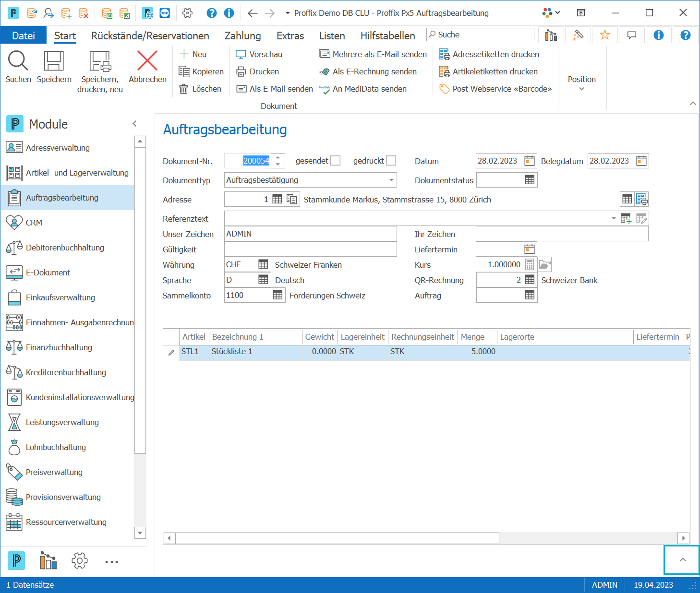Toggle the gesendet checkbox

pyautogui.click(x=336, y=161)
